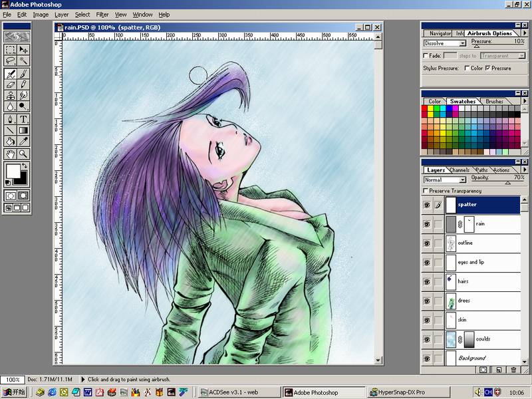Select the Hand tool
Viewport: 532px width, 399px height.
pyautogui.click(x=11, y=154)
